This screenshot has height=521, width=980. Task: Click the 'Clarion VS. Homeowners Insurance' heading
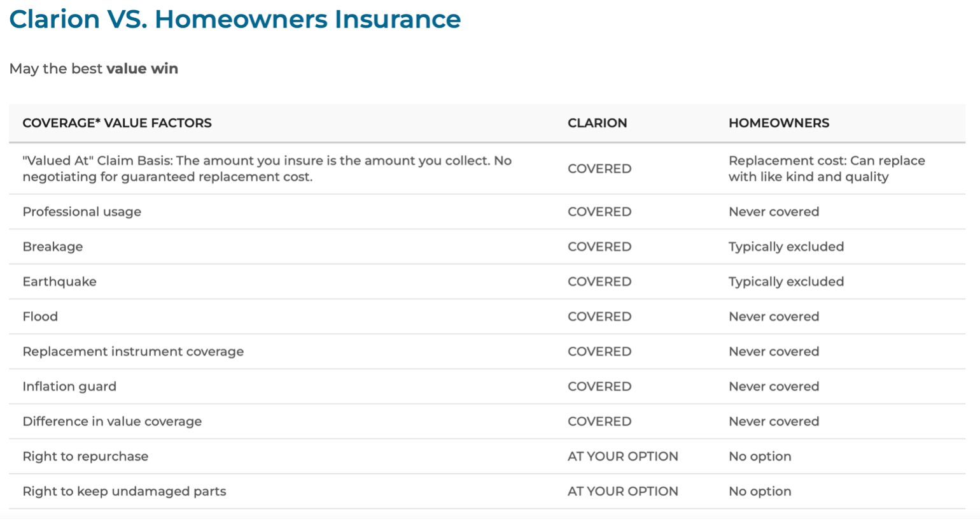point(235,19)
